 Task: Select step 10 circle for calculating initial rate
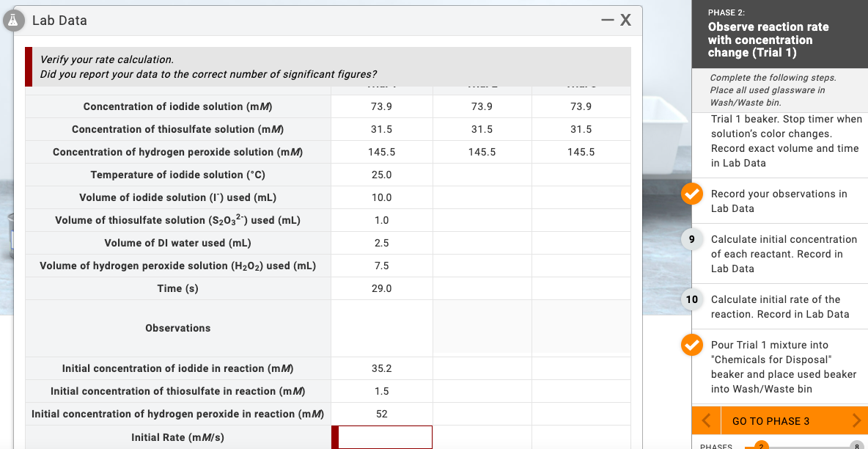(692, 300)
